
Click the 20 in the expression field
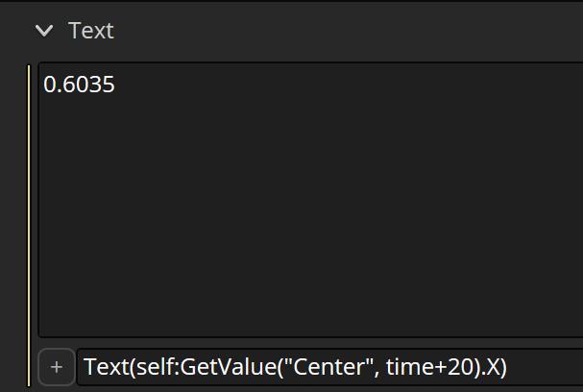point(463,367)
